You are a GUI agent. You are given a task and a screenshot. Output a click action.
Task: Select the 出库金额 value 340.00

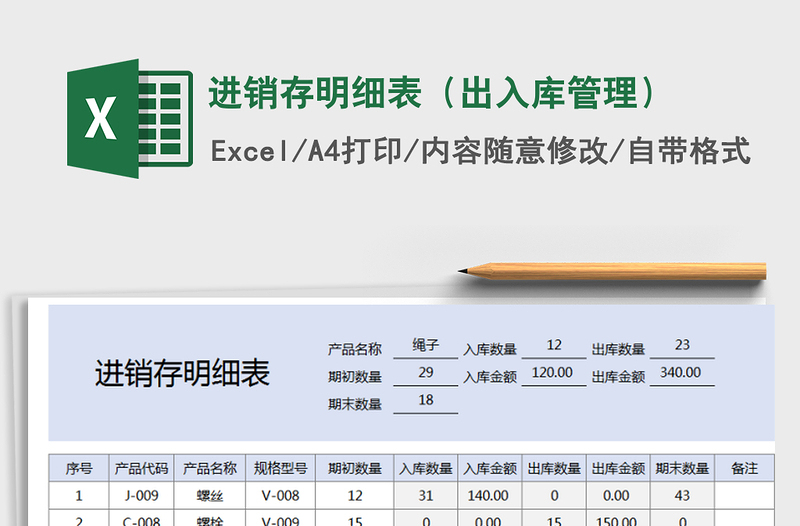point(682,373)
